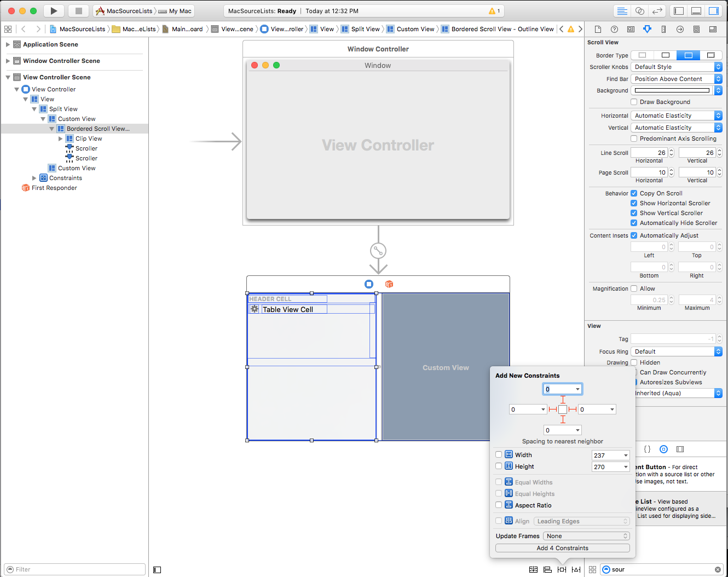Open the Connections inspector
This screenshot has height=577, width=728.
pyautogui.click(x=680, y=29)
